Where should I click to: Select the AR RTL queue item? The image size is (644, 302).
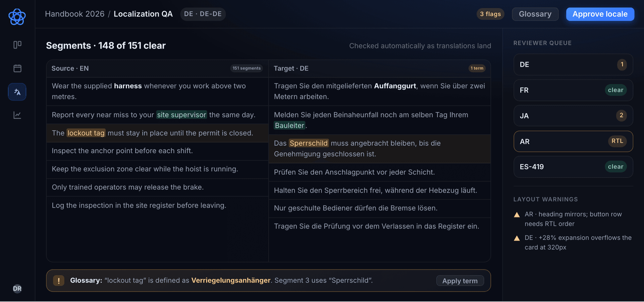coord(573,141)
